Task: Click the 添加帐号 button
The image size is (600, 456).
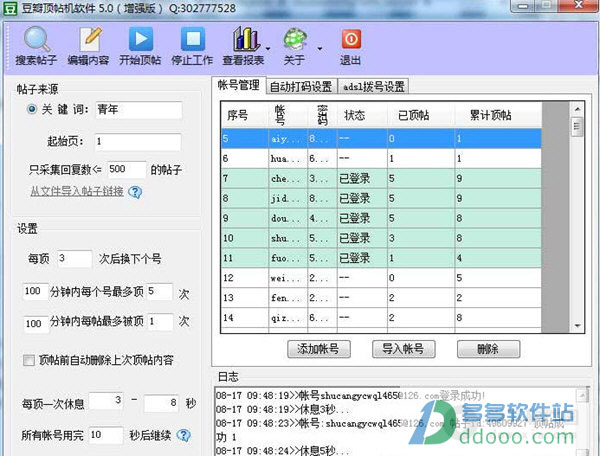Action: 319,349
